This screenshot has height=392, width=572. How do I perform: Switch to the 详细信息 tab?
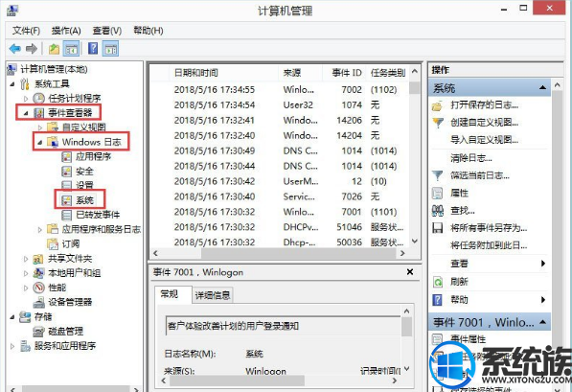tap(213, 295)
